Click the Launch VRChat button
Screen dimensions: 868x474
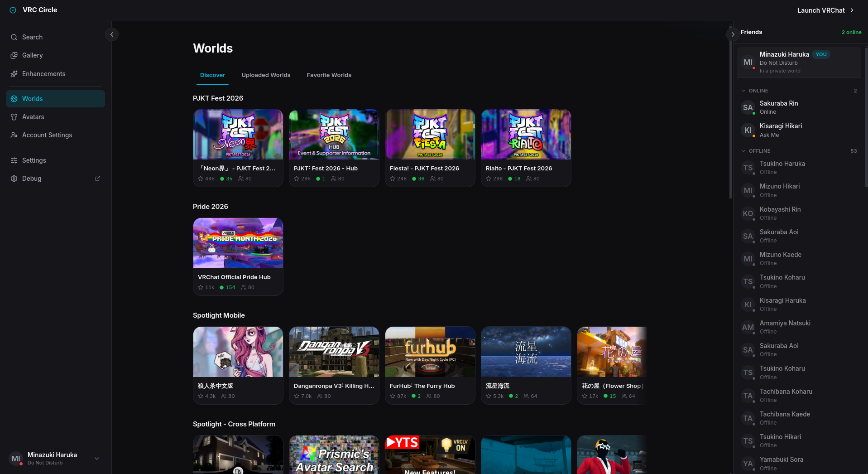point(826,10)
